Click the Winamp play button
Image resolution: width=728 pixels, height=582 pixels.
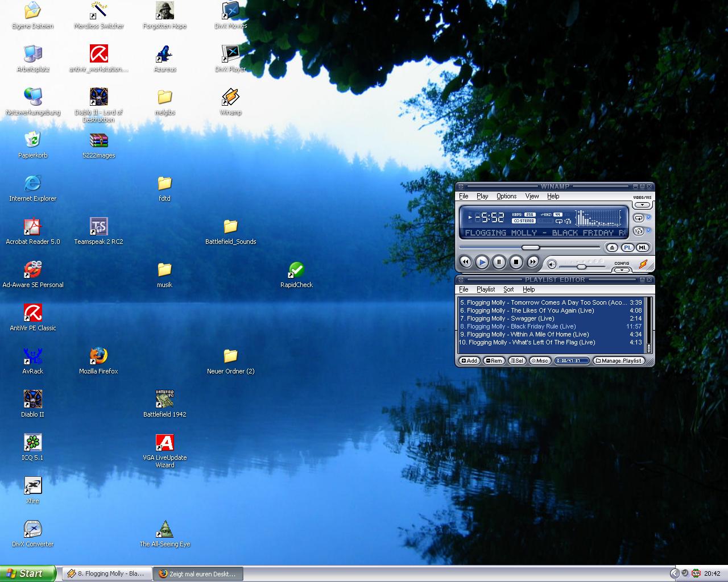482,262
